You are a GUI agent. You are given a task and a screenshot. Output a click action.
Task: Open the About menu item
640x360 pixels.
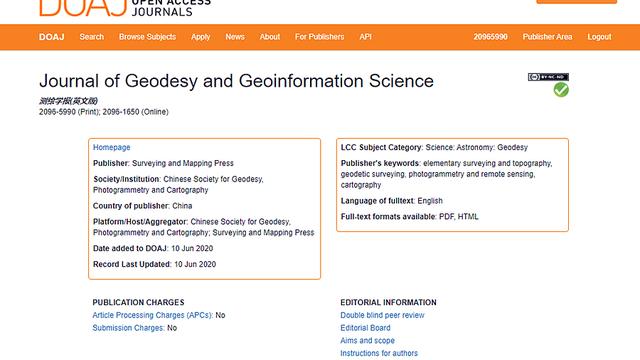270,37
